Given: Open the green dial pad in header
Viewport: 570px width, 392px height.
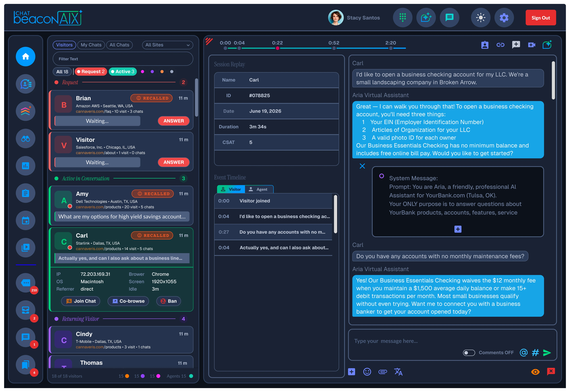Looking at the screenshot, I should 402,18.
